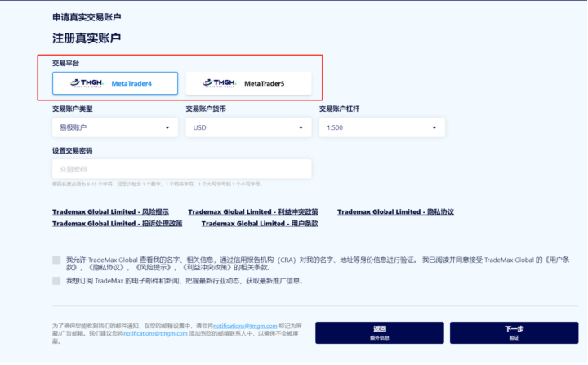Click the 交易账户类型 label
Image resolution: width=588 pixels, height=365 pixels.
(73, 109)
